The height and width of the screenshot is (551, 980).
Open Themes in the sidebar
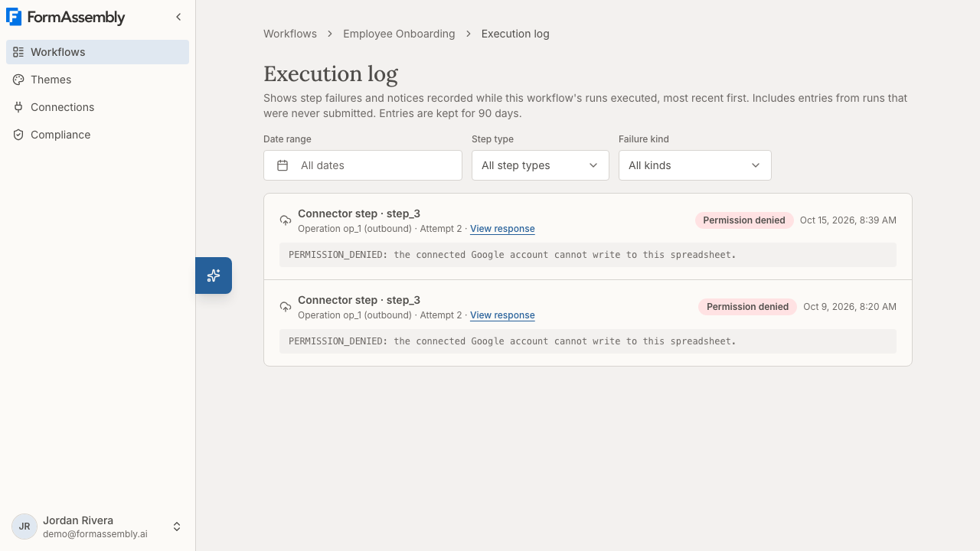97,80
